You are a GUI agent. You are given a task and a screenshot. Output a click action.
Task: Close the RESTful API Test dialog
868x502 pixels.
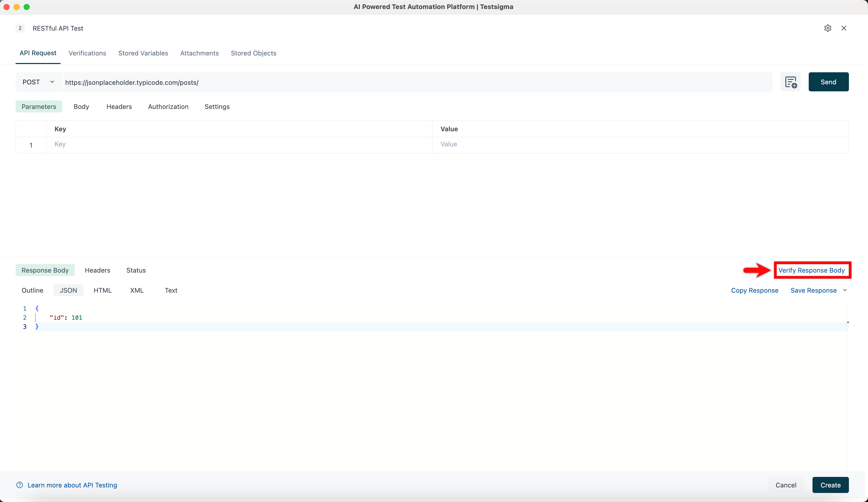coord(844,28)
